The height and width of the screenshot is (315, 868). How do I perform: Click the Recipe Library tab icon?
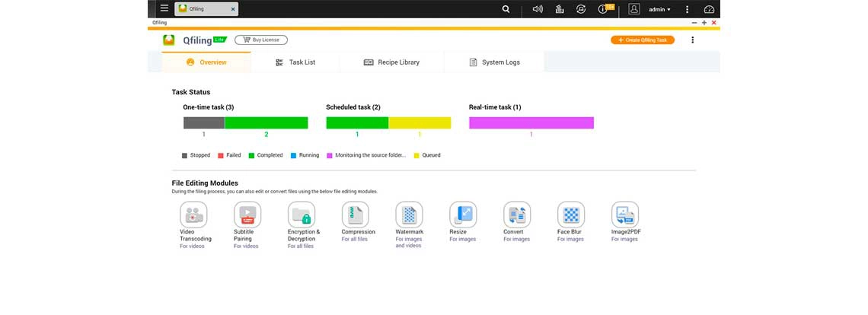369,62
